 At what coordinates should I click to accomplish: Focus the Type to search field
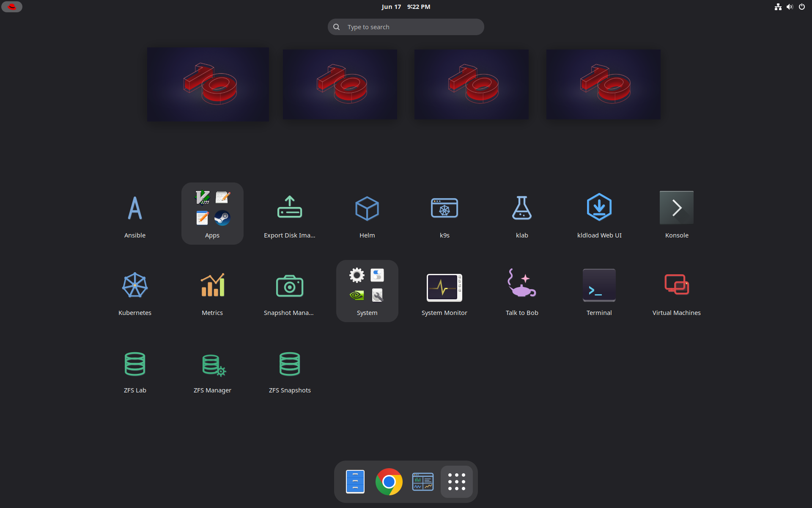point(406,27)
